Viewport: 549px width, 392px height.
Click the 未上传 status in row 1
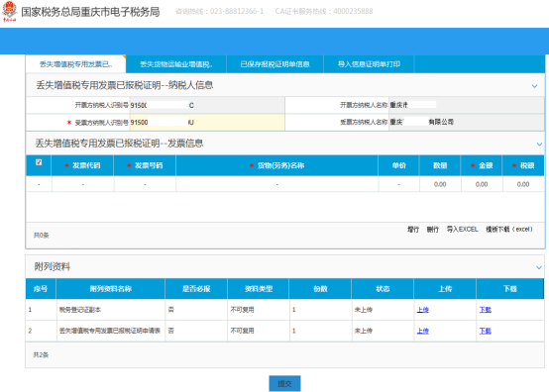[364, 310]
